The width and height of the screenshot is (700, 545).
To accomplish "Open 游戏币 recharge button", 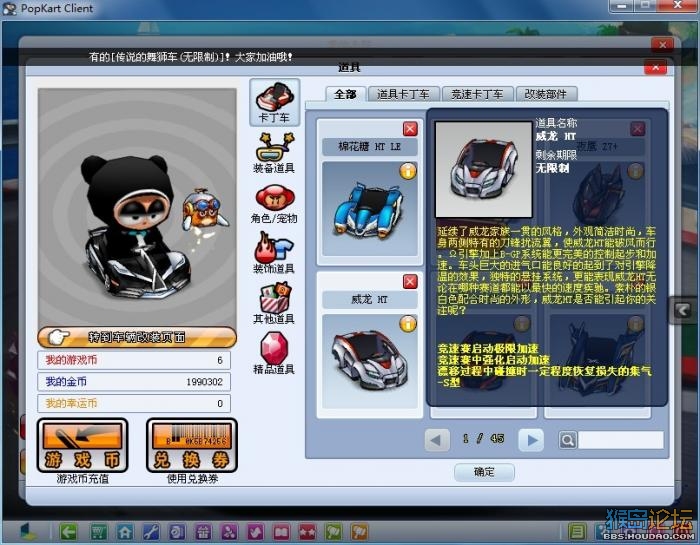I will click(82, 445).
